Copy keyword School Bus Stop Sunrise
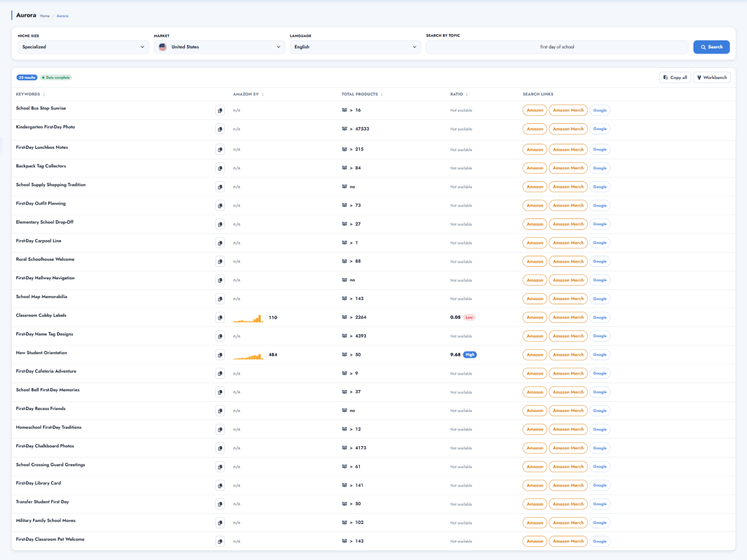The height and width of the screenshot is (560, 747). pos(220,111)
